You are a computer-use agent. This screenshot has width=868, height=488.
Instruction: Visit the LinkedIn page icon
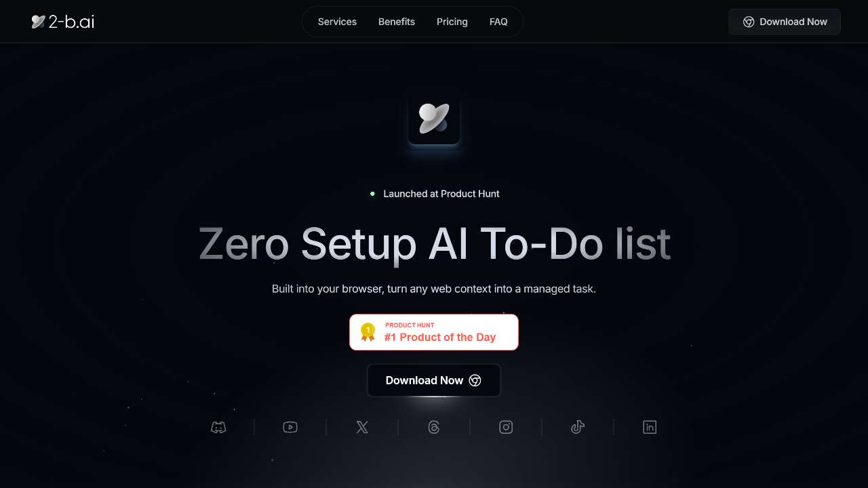coord(650,427)
